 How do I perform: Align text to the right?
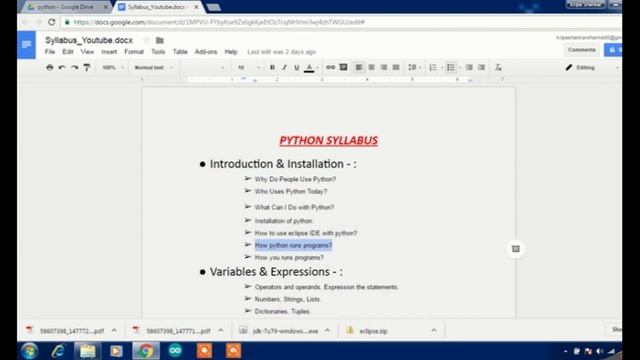point(384,67)
